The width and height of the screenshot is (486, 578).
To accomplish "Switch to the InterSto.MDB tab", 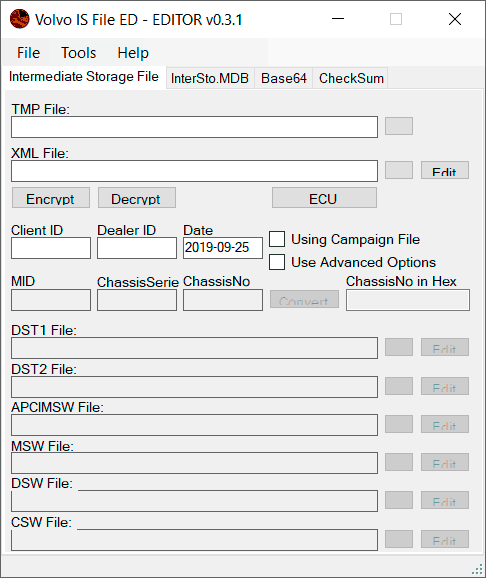I will tap(210, 78).
